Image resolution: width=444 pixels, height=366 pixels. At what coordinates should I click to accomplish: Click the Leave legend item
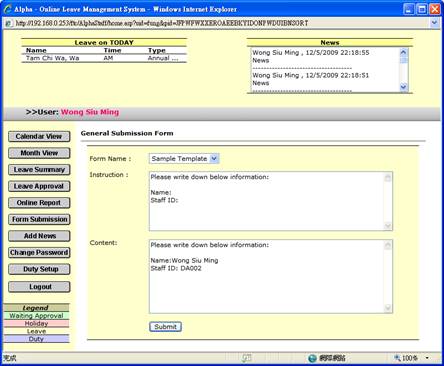tap(36, 331)
